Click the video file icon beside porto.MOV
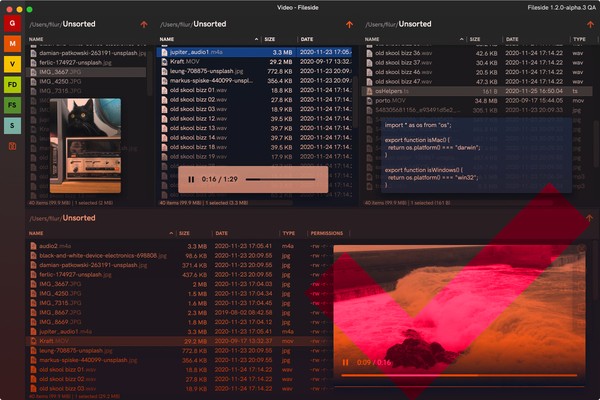This screenshot has height=400, width=600. point(369,101)
